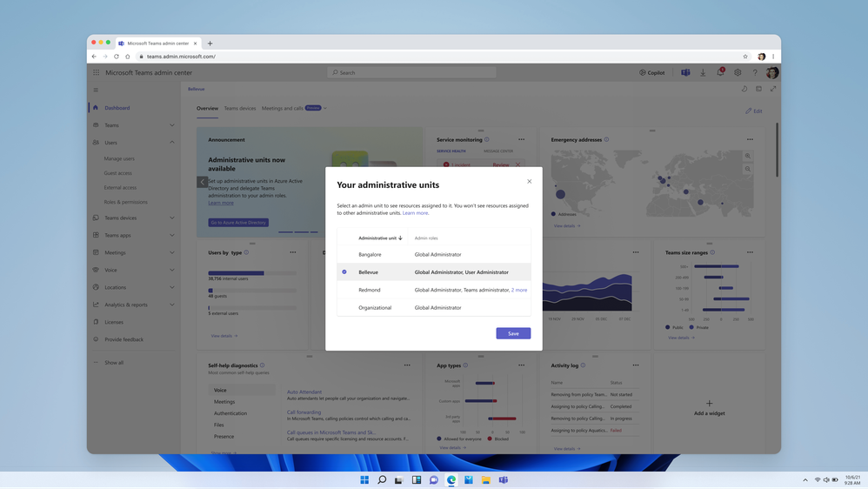The width and height of the screenshot is (868, 489).
Task: Sort by Administrative unit column
Action: 380,238
